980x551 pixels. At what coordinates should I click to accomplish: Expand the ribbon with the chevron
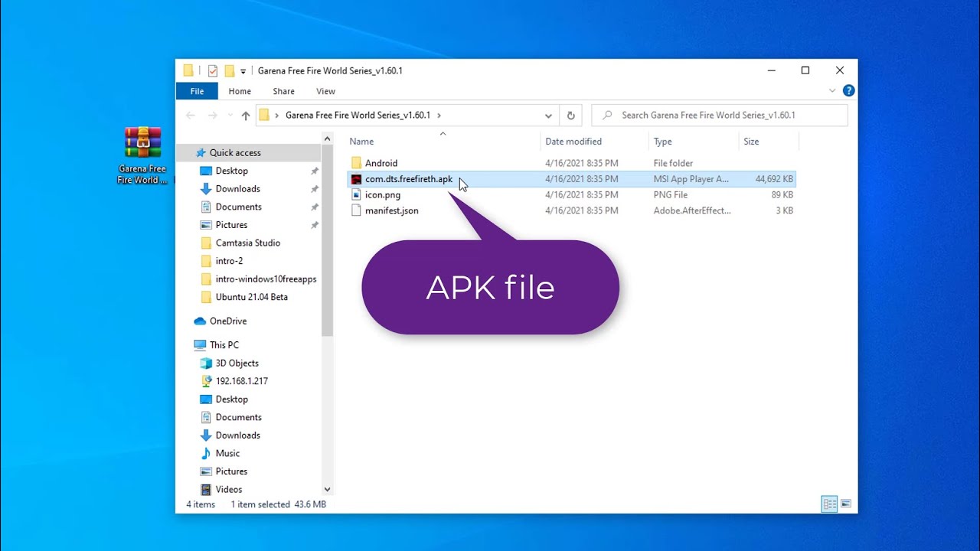click(x=832, y=90)
